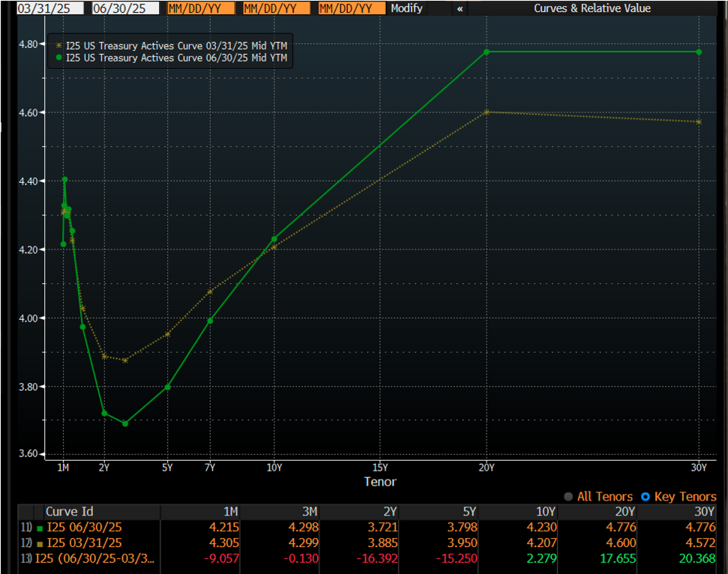The width and height of the screenshot is (728, 574).
Task: Click green 10Y data point on chart
Action: 274,239
